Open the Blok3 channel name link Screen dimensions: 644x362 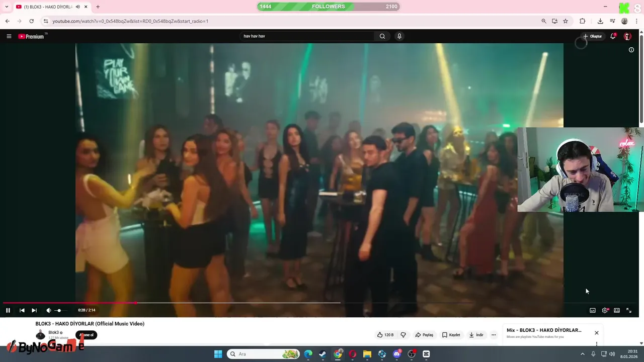click(x=54, y=332)
